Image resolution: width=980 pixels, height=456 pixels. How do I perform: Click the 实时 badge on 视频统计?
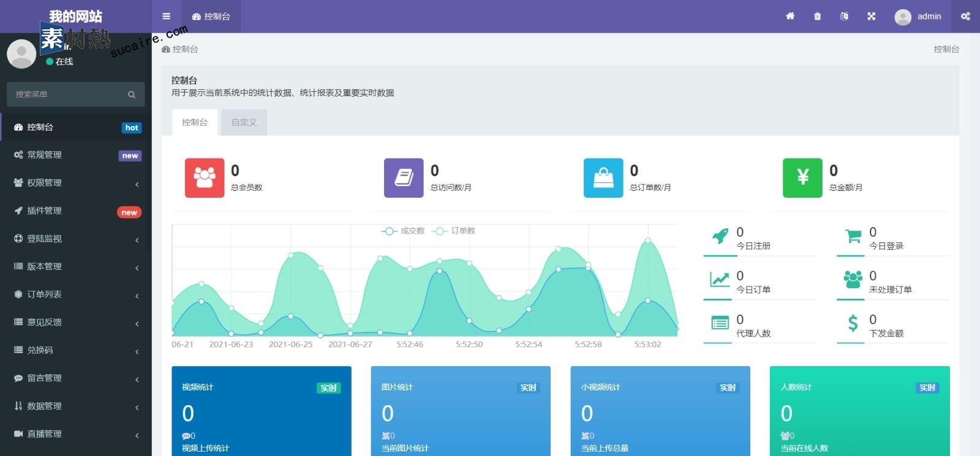point(329,388)
